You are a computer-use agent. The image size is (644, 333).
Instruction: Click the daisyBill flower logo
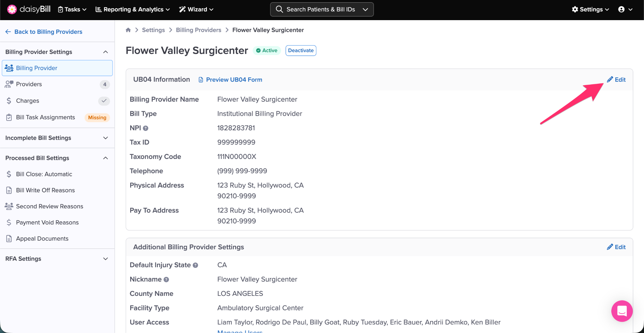click(12, 9)
